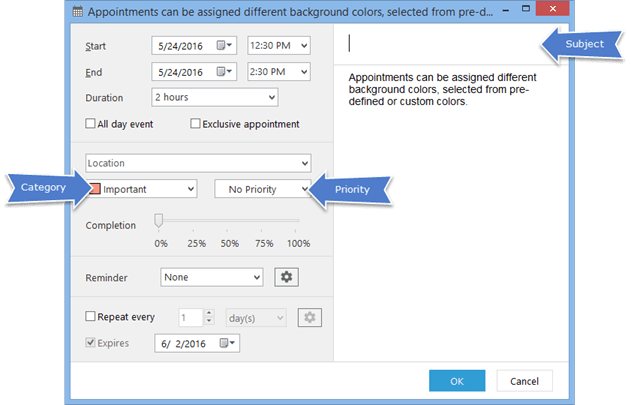Click the calendar icon in title bar
The width and height of the screenshot is (631, 405).
coord(77,11)
